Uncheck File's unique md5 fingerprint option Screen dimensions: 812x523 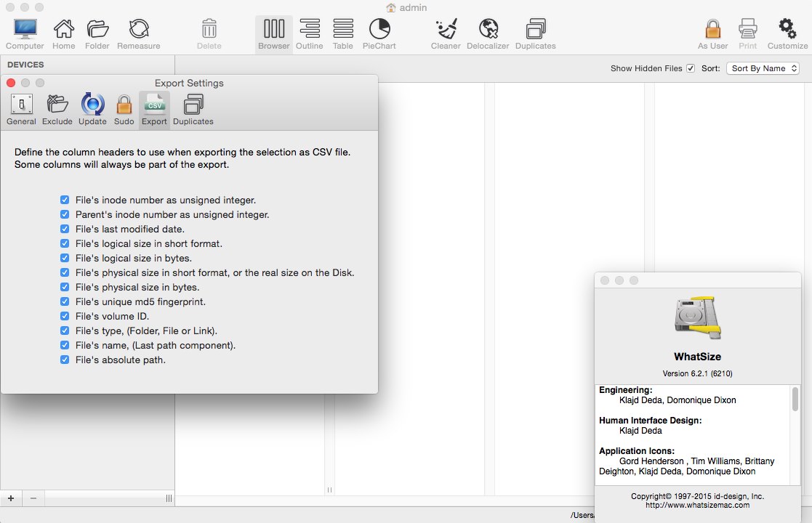click(x=65, y=301)
